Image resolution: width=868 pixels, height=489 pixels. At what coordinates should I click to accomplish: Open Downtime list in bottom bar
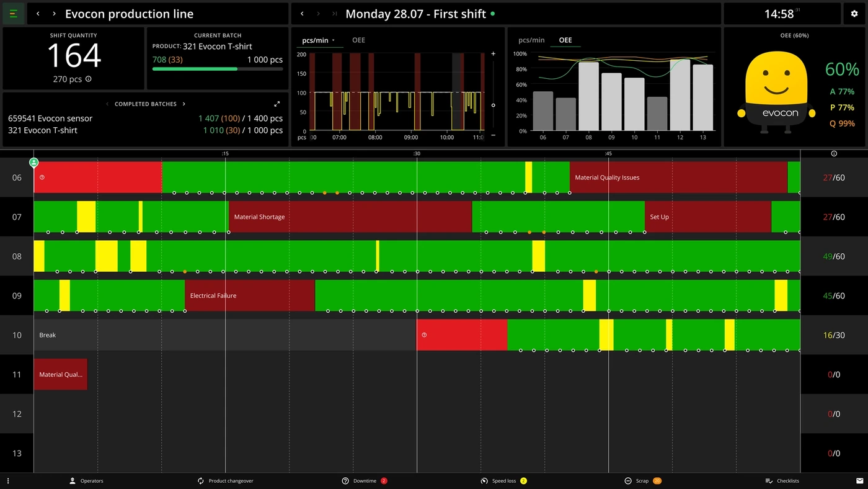(365, 481)
